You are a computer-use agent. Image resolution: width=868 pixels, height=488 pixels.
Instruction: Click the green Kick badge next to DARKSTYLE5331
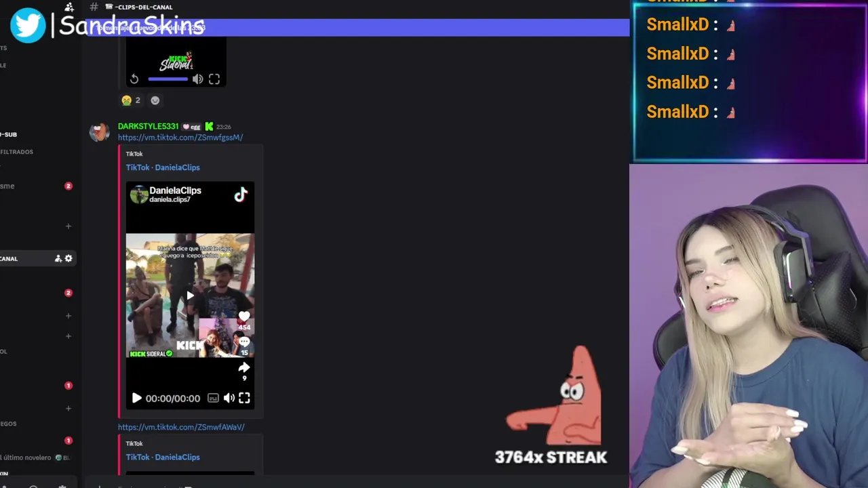tap(209, 127)
